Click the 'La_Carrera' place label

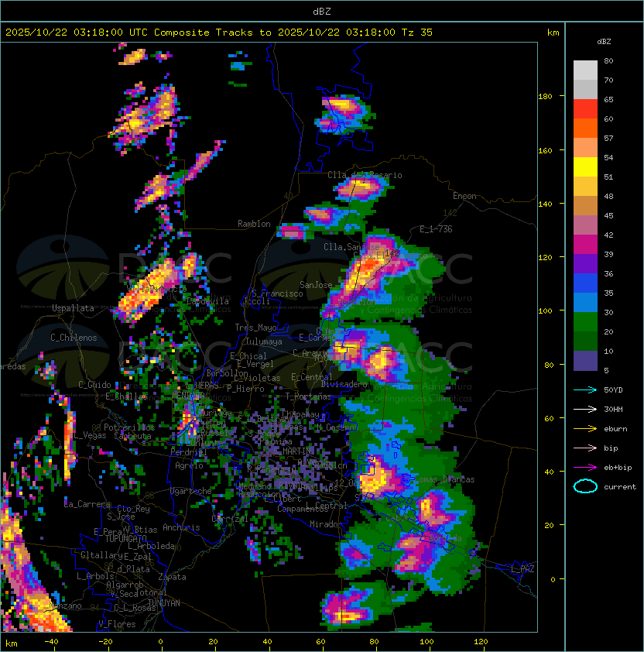click(x=87, y=504)
